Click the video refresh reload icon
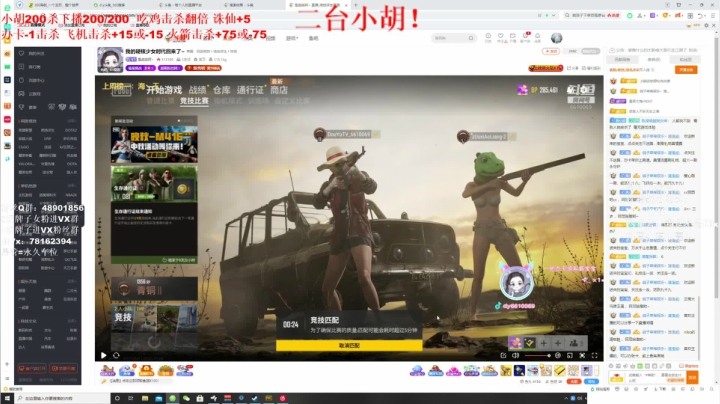720x404 pixels. 116,355
